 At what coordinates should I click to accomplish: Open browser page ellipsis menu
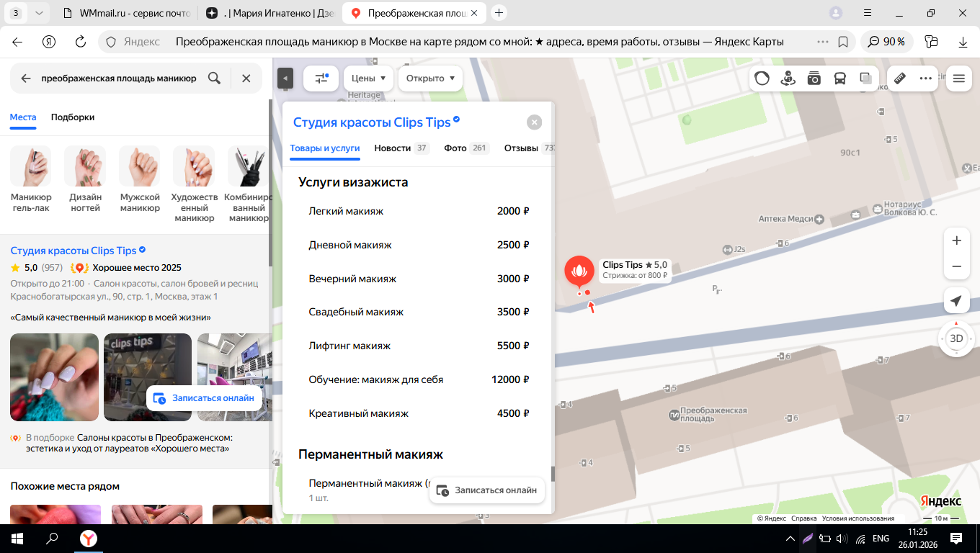coord(822,42)
